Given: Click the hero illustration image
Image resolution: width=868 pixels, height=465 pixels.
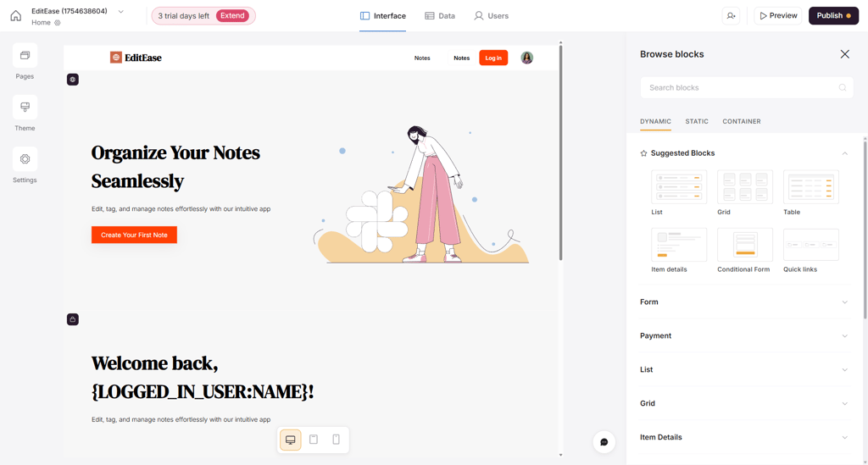Looking at the screenshot, I should 421,195.
